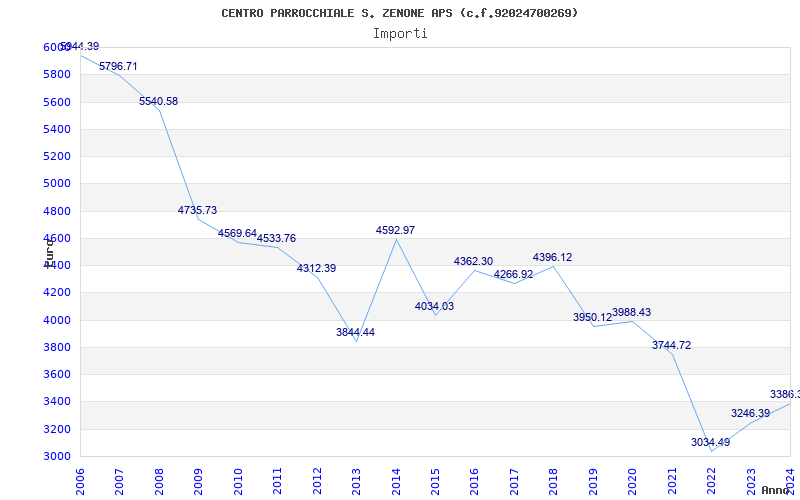Select the data label 4569.64
The width and height of the screenshot is (800, 500).
[237, 233]
